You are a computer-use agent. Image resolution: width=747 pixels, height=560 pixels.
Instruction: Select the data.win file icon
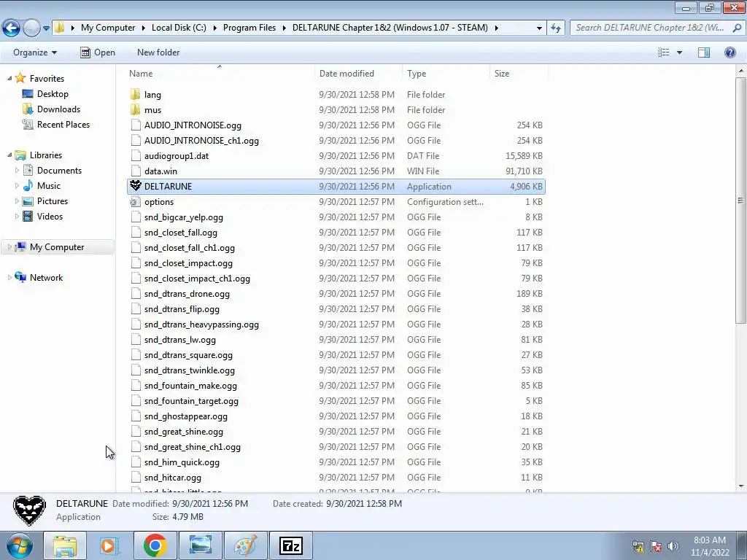(x=136, y=171)
